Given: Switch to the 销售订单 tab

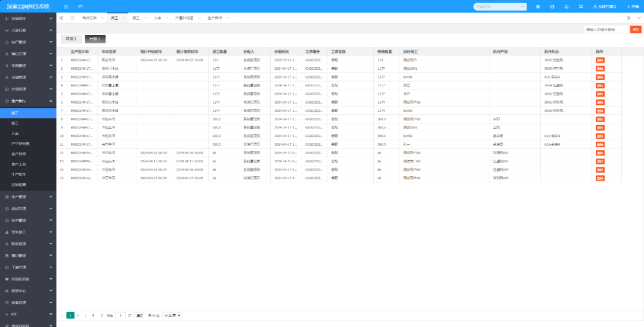Looking at the screenshot, I should click(89, 18).
